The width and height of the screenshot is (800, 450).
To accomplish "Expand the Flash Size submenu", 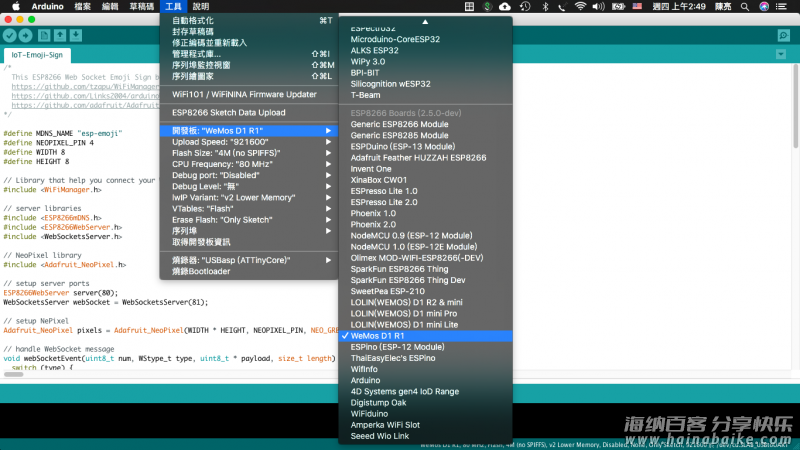I will point(249,153).
